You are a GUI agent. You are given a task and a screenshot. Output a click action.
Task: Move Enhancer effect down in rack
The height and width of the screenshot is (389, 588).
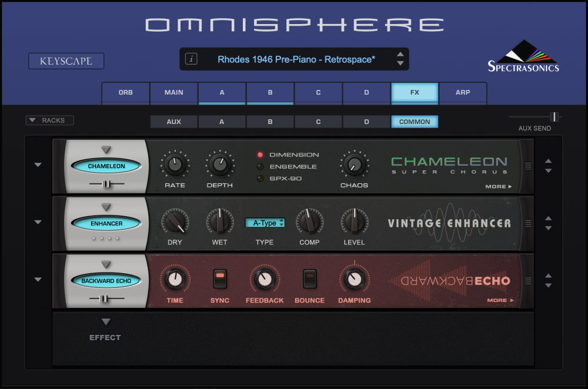point(548,228)
